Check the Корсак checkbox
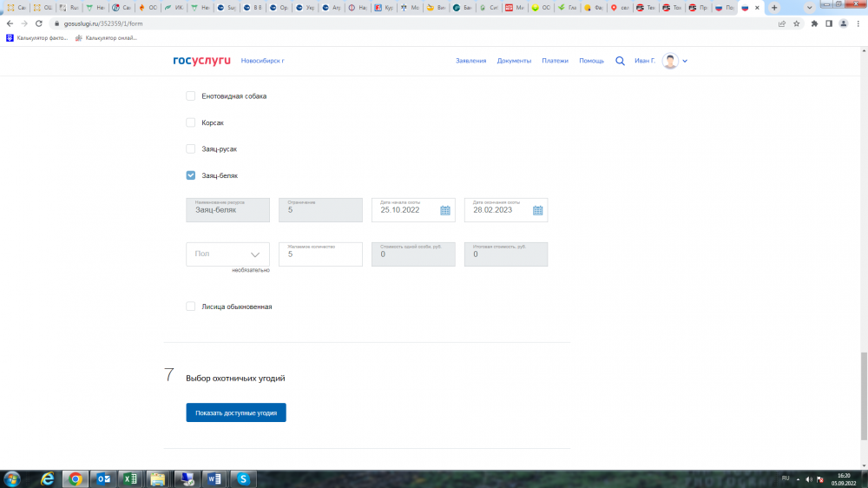 point(190,122)
